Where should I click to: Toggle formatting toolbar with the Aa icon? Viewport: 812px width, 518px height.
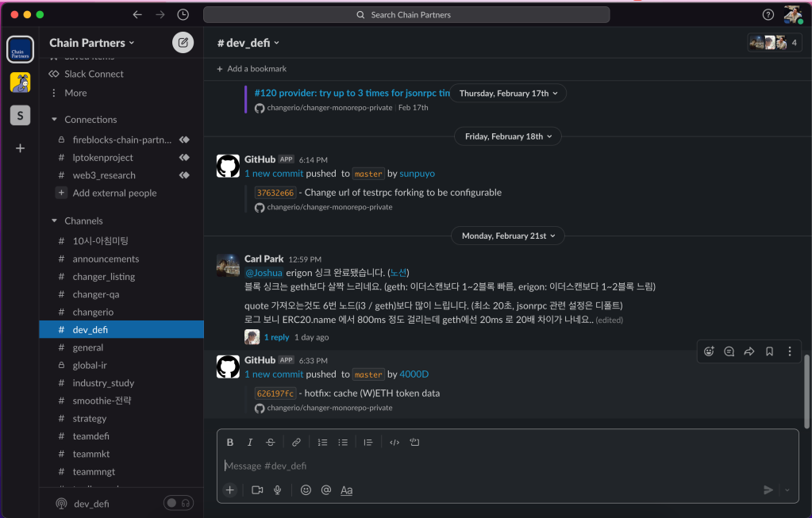coord(346,490)
